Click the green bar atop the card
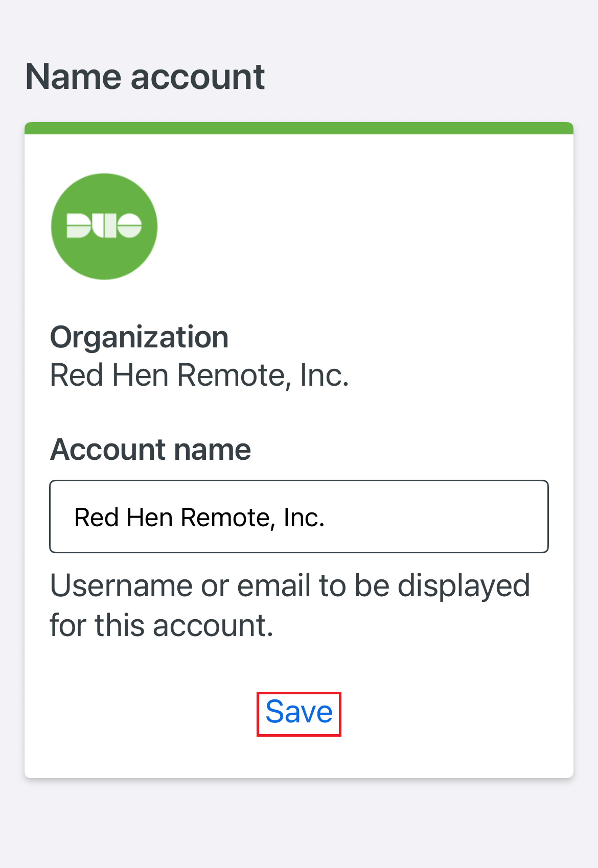Image resolution: width=598 pixels, height=868 pixels. point(299,128)
